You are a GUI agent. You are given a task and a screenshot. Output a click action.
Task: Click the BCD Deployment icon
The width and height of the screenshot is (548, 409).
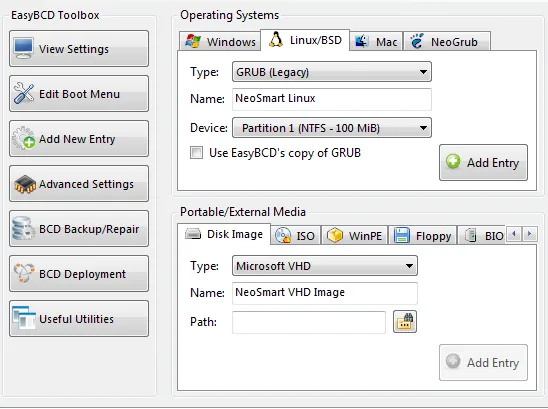click(x=24, y=273)
